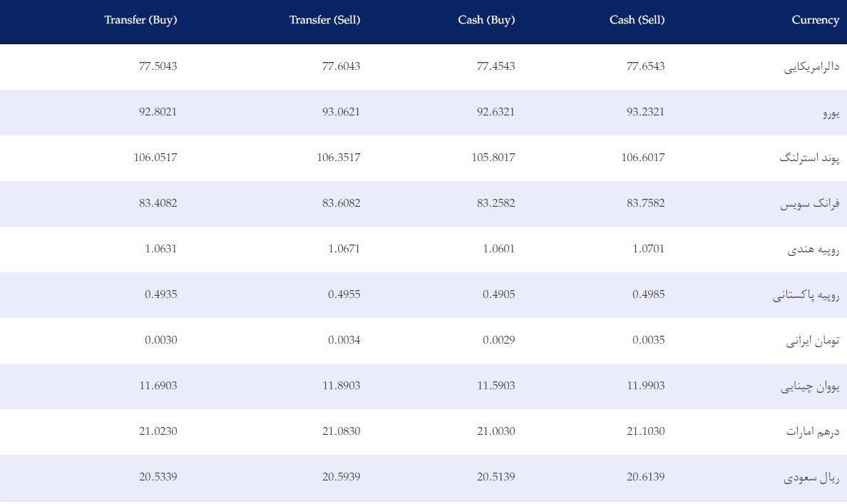This screenshot has width=847, height=504.
Task: Click the Cash (Buy) column header
Action: [x=486, y=20]
